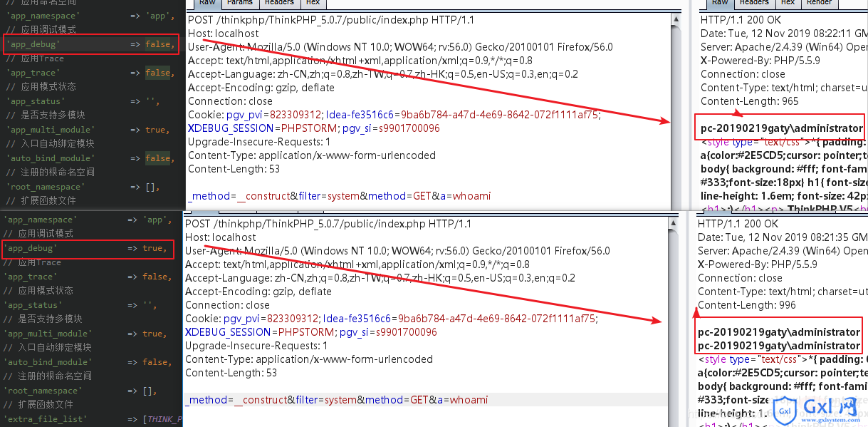
Task: Switch to the Headers tab of the upper request
Action: [279, 3]
